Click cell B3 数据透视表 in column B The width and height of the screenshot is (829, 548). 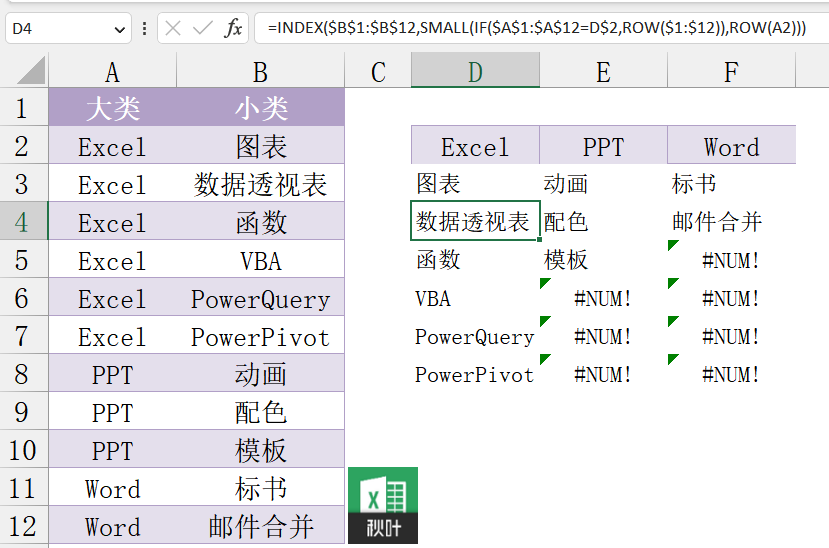[260, 183]
